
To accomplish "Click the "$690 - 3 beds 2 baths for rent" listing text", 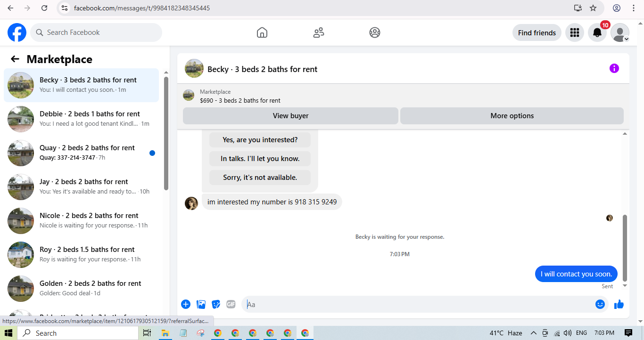I will tap(240, 100).
